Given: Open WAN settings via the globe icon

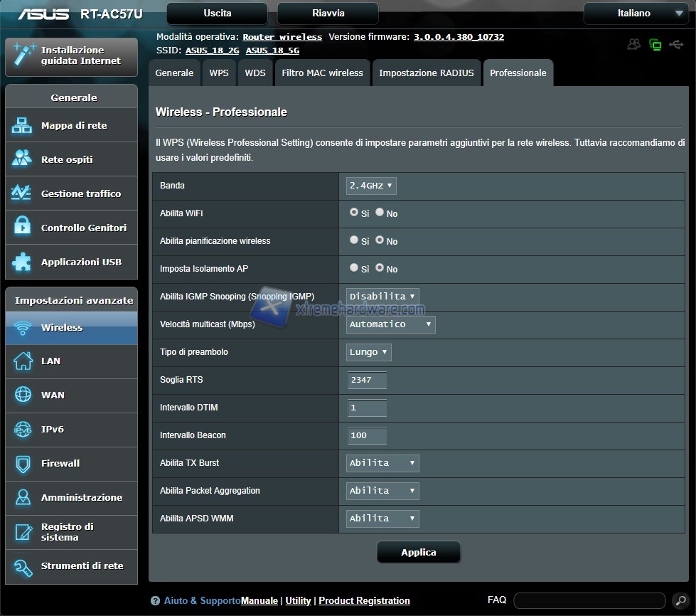Looking at the screenshot, I should pyautogui.click(x=23, y=395).
